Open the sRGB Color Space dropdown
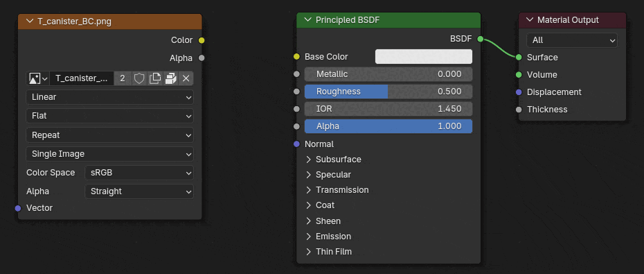644x274 pixels. [x=139, y=173]
